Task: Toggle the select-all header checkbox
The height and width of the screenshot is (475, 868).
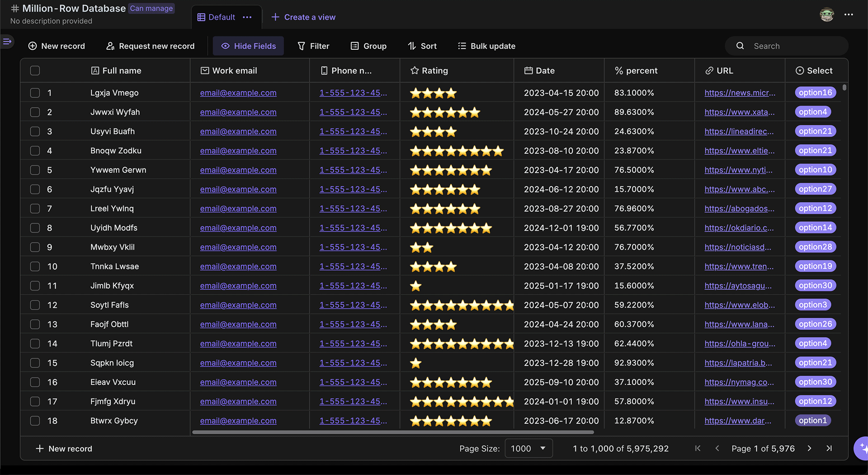Action: click(x=35, y=71)
